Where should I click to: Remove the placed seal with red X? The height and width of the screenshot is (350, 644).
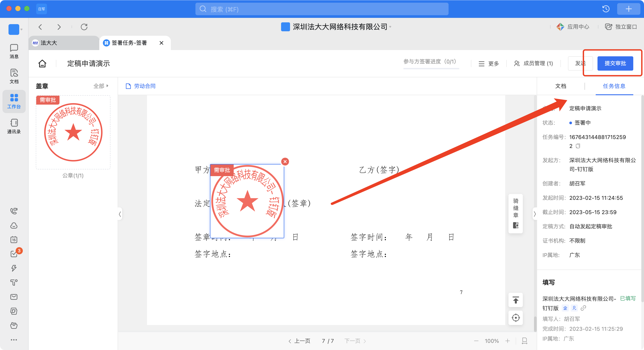coord(285,162)
